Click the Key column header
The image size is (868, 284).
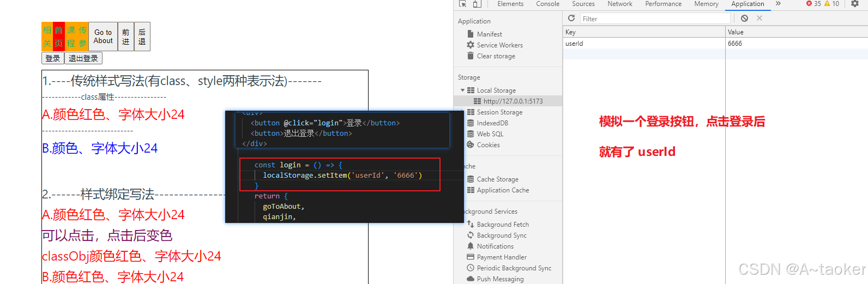(644, 32)
